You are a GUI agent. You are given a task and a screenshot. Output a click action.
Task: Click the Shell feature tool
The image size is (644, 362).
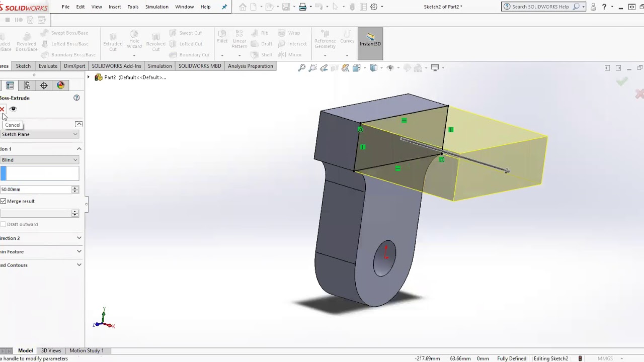pyautogui.click(x=261, y=55)
